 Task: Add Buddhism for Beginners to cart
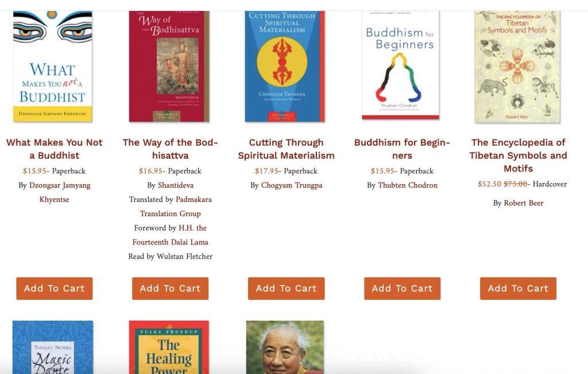pyautogui.click(x=403, y=289)
